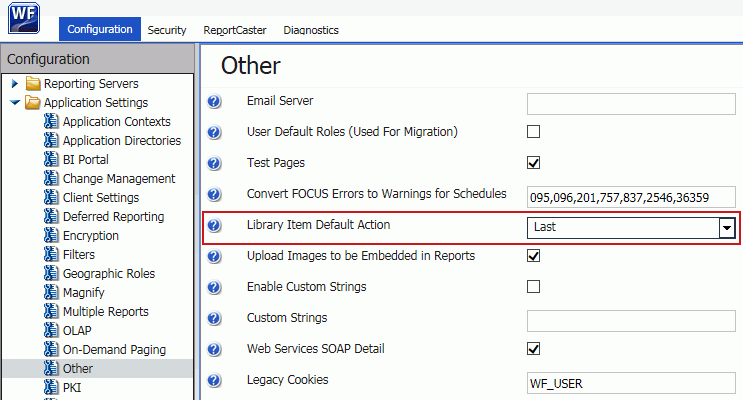Show help for Legacy Cookies setting
This screenshot has height=400, width=743.
point(214,380)
